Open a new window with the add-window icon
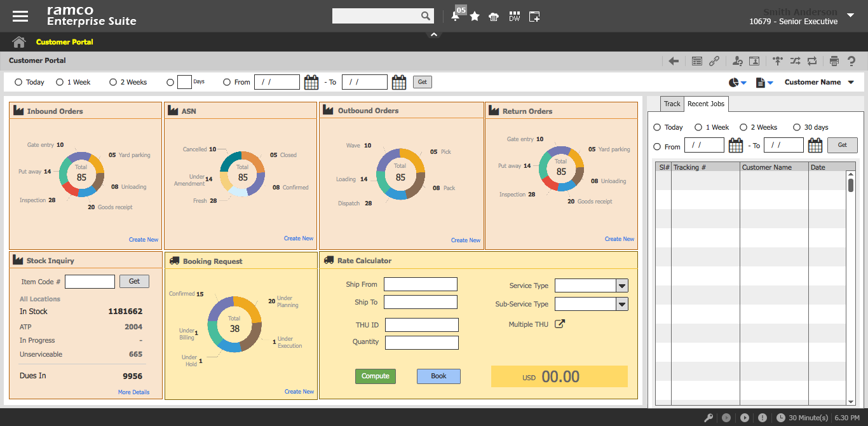Image resolution: width=868 pixels, height=426 pixels. [x=534, y=16]
